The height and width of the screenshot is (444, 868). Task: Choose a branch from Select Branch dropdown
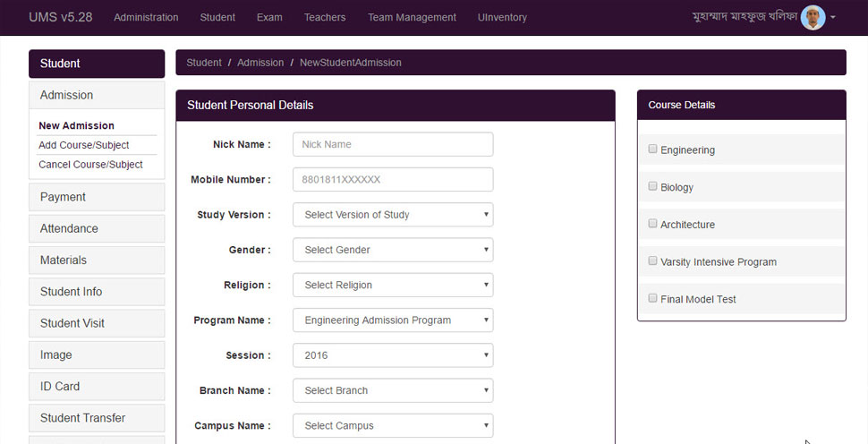pyautogui.click(x=393, y=390)
